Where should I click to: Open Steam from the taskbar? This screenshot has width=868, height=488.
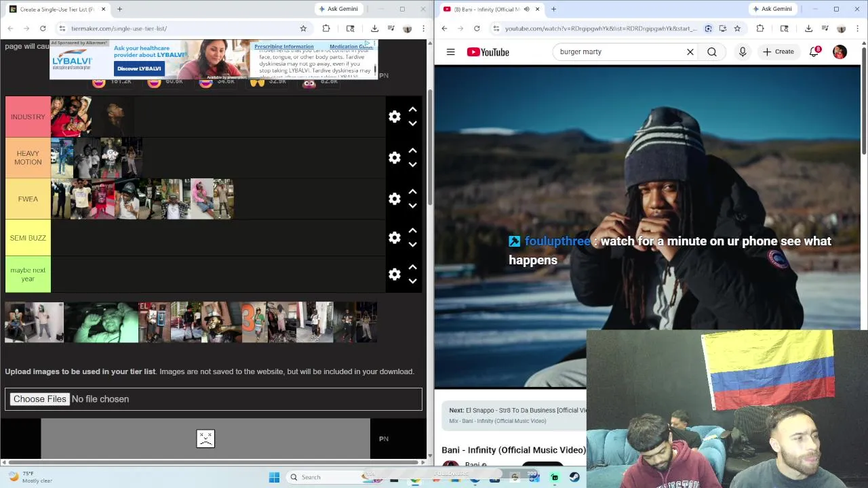574,477
